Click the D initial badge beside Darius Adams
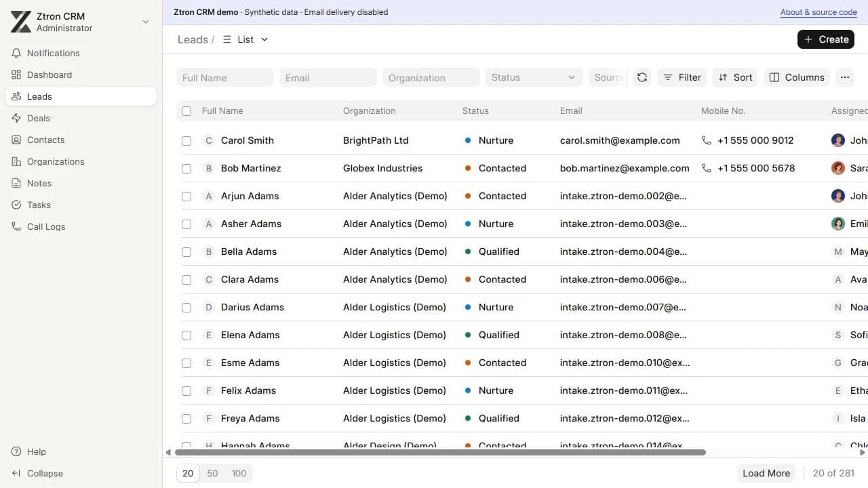This screenshot has width=868, height=488. coord(209,307)
